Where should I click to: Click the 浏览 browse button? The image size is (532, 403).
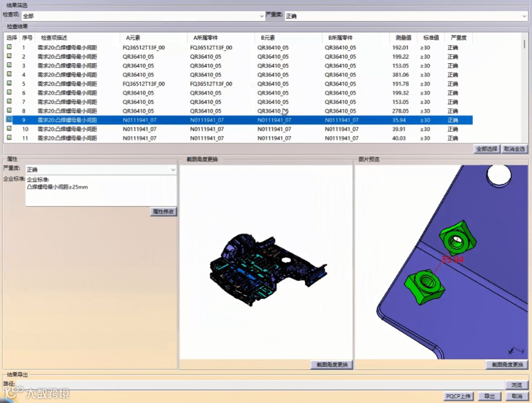point(517,385)
